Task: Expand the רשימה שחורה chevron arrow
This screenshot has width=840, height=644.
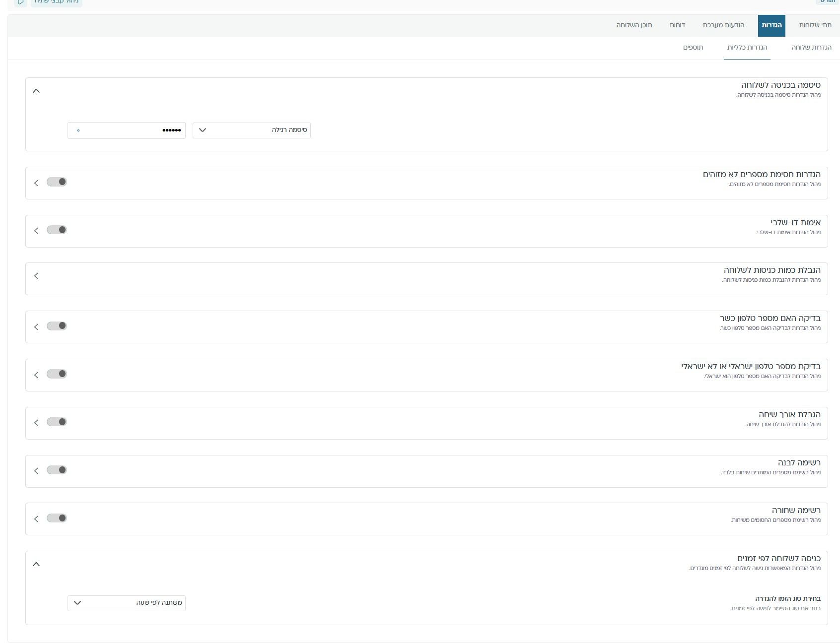Action: pos(36,519)
